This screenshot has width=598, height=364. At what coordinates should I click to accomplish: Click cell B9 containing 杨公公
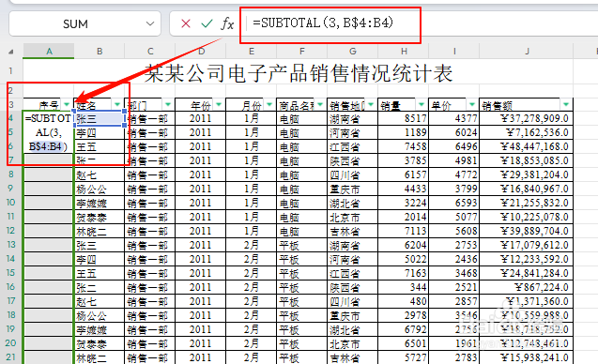100,190
